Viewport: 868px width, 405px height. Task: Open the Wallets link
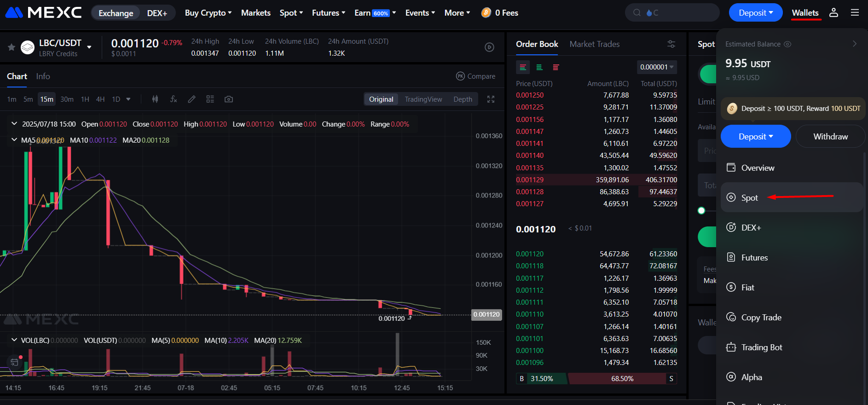[805, 13]
